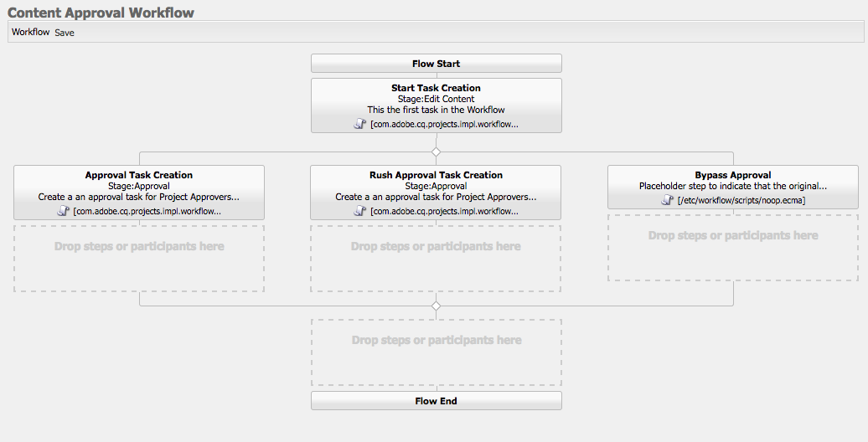Image resolution: width=868 pixels, height=442 pixels.
Task: Select the Bypass Approval step title
Action: tap(733, 175)
